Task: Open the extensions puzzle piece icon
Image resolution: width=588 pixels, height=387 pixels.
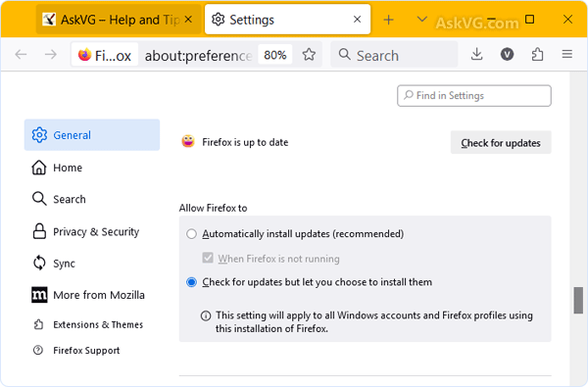Action: (x=537, y=54)
